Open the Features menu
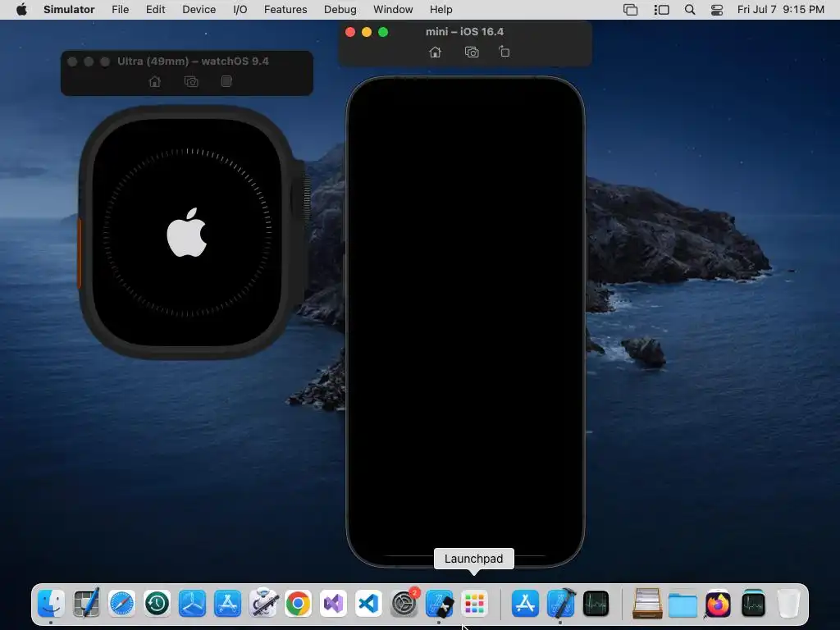840x630 pixels. [285, 10]
